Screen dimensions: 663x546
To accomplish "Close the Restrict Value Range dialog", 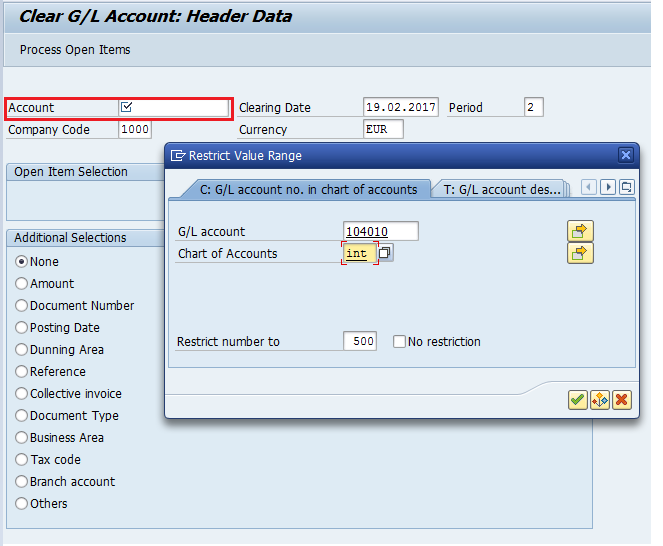I will 626,155.
